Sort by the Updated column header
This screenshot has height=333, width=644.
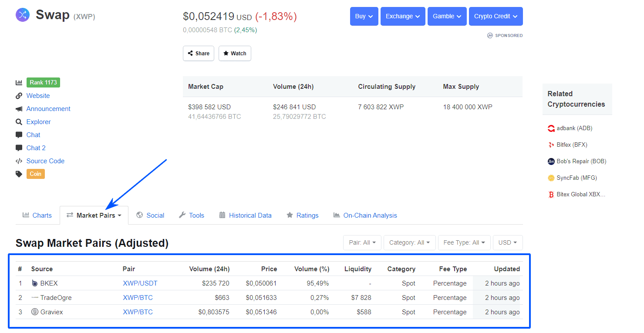pos(507,269)
